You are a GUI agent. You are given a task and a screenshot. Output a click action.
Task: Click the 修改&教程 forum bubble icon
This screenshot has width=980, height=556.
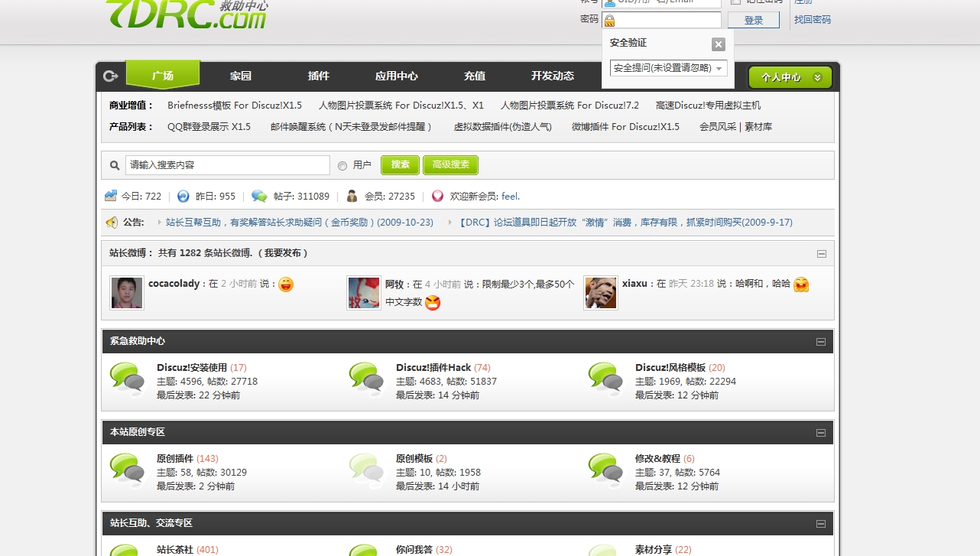click(606, 471)
